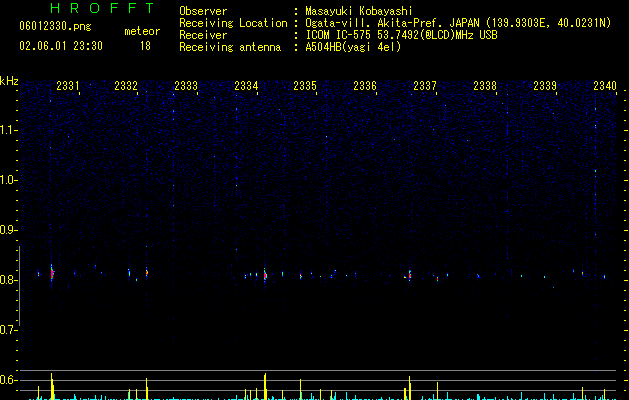629x400 pixels.
Task: Click the 0.6 kHz axis label
Action: (9, 380)
